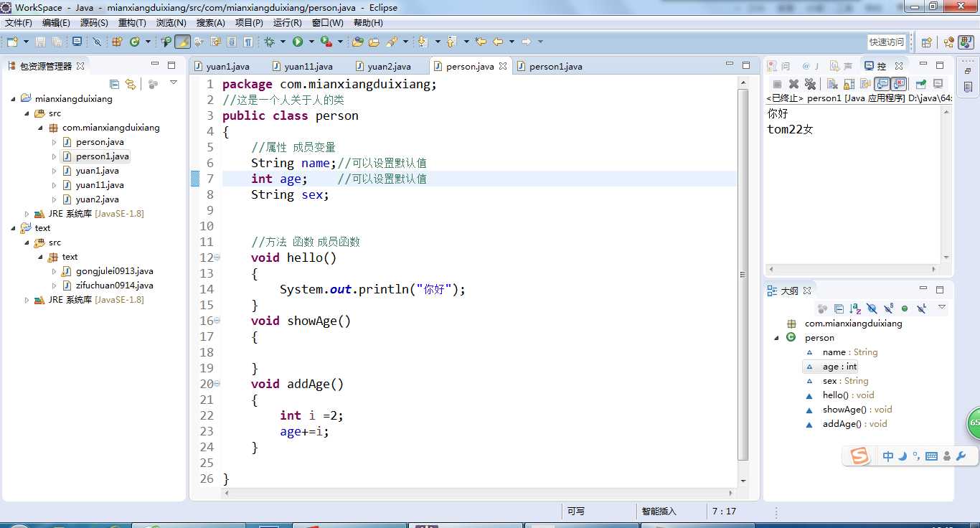
Task: Click the Previous Annotation toolbar icon
Action: [451, 42]
